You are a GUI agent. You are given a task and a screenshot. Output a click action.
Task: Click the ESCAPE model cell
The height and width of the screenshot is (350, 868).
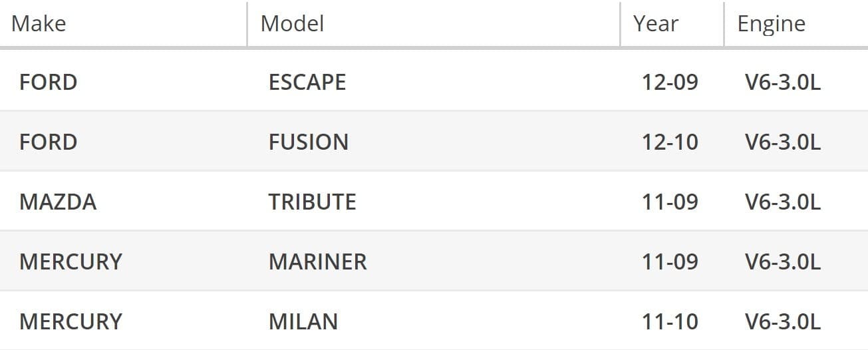point(307,83)
